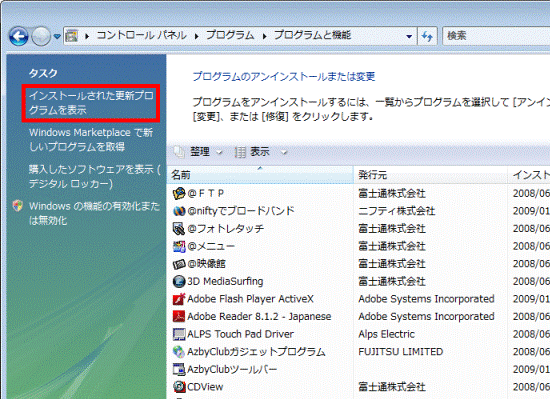Select the ALPS Touch Pad Driver name

pos(241,334)
